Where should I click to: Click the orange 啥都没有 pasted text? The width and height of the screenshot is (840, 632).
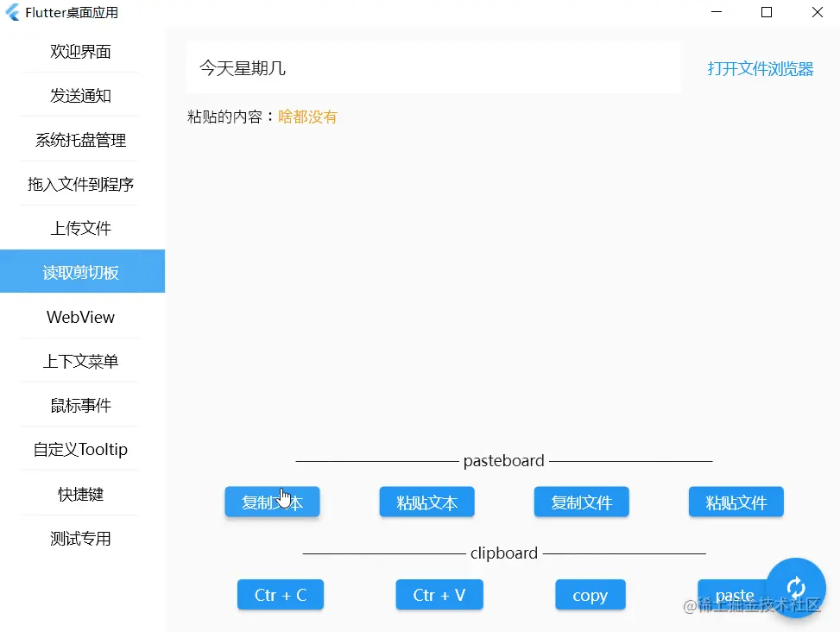click(x=307, y=117)
